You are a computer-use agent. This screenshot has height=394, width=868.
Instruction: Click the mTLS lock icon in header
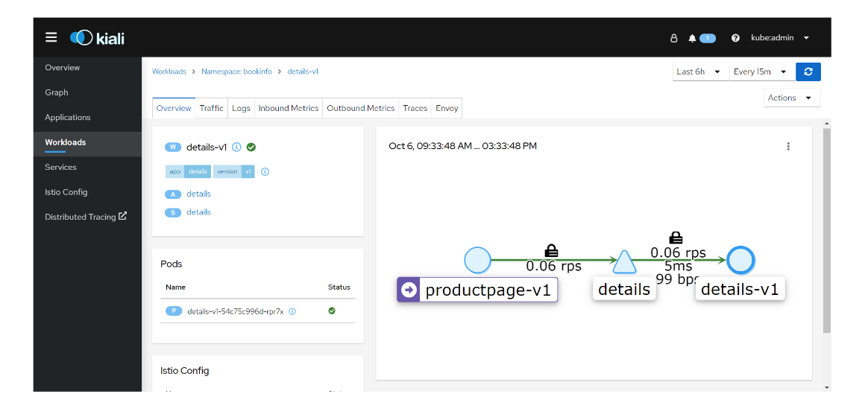click(673, 38)
